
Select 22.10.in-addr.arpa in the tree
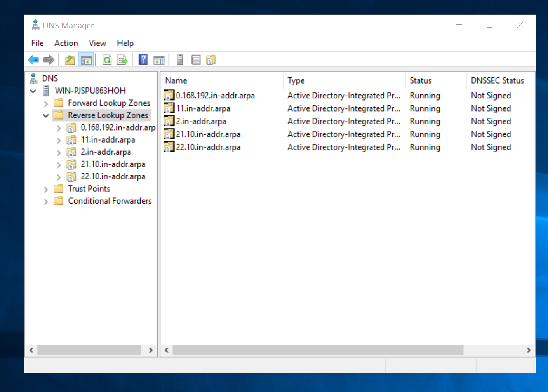coord(113,176)
